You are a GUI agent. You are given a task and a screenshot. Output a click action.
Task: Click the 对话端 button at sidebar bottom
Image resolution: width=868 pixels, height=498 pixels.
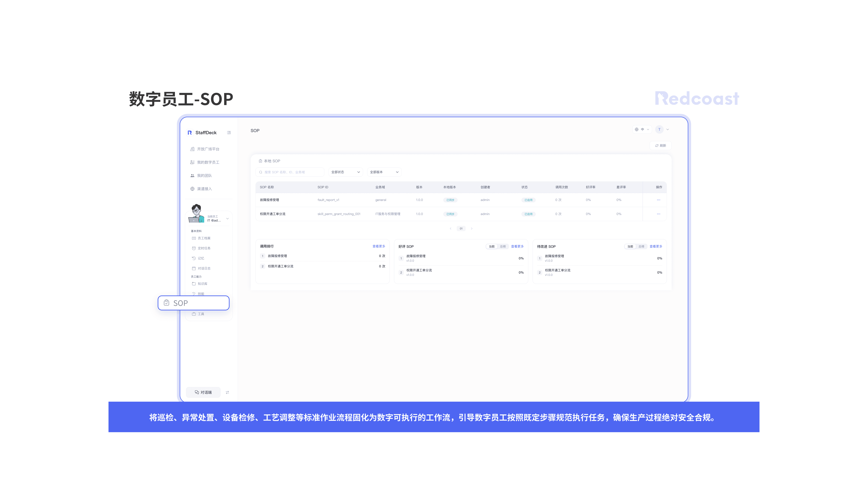point(203,392)
